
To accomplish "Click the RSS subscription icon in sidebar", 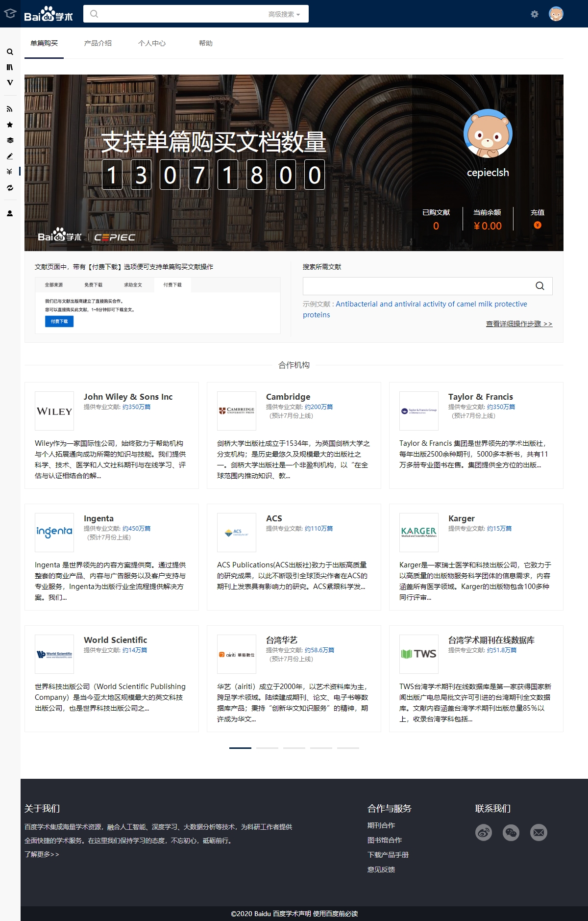I will [9, 109].
